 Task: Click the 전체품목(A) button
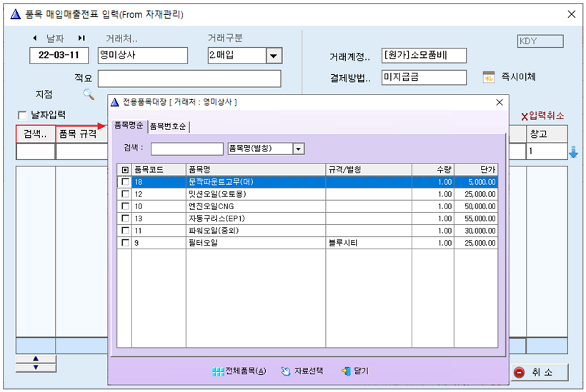[x=239, y=371]
